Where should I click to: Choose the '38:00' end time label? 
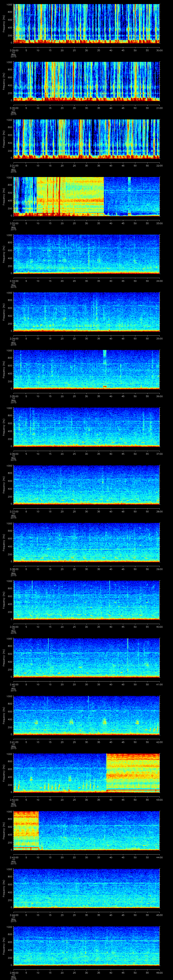tap(159, 511)
